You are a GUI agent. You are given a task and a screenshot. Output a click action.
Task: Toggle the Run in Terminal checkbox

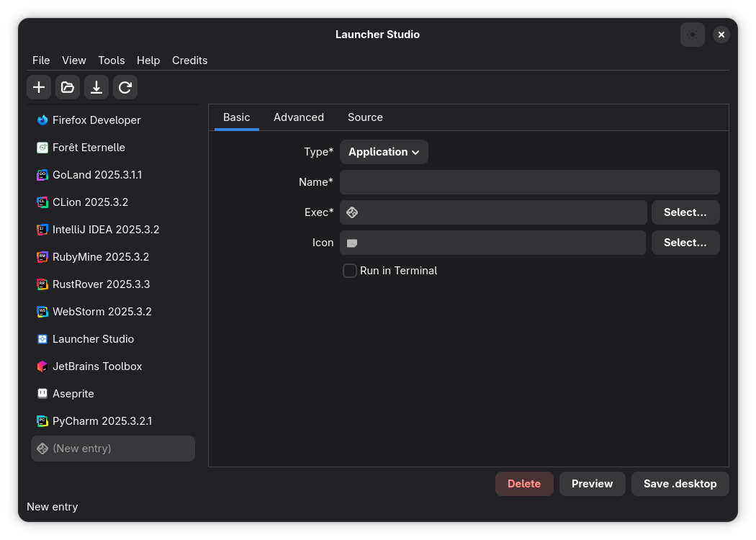pyautogui.click(x=349, y=271)
